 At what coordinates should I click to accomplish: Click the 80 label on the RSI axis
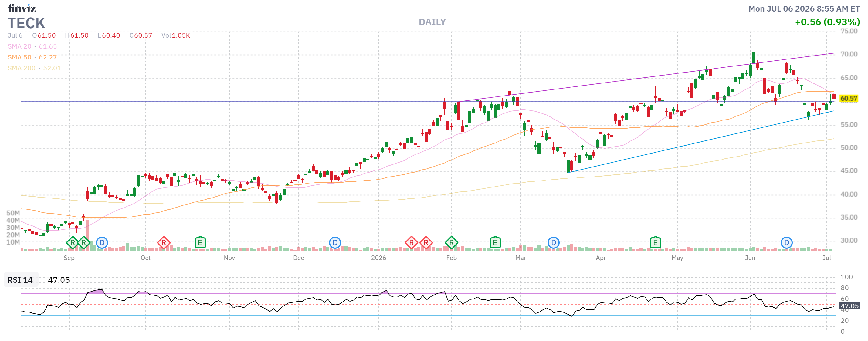844,288
